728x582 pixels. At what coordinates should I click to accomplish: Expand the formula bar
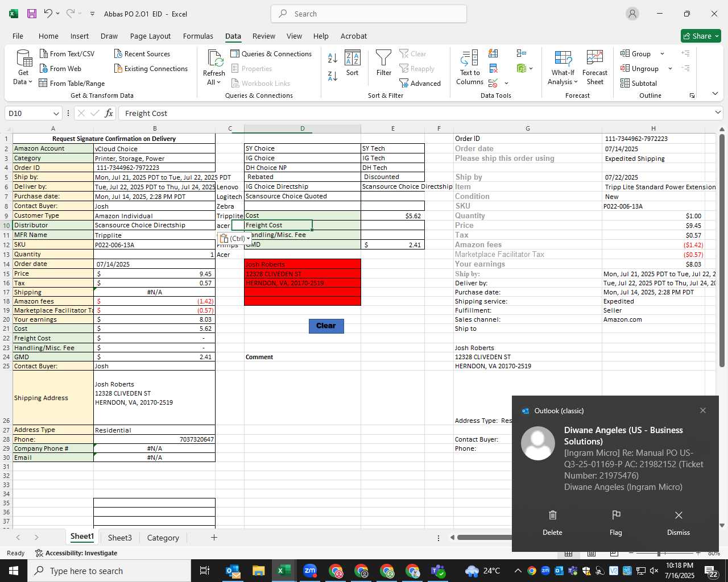coord(717,113)
